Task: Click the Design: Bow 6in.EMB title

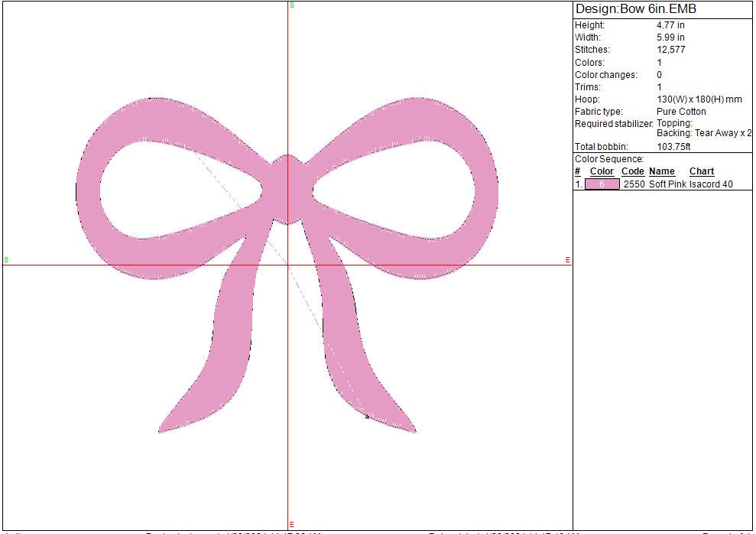Action: point(635,9)
